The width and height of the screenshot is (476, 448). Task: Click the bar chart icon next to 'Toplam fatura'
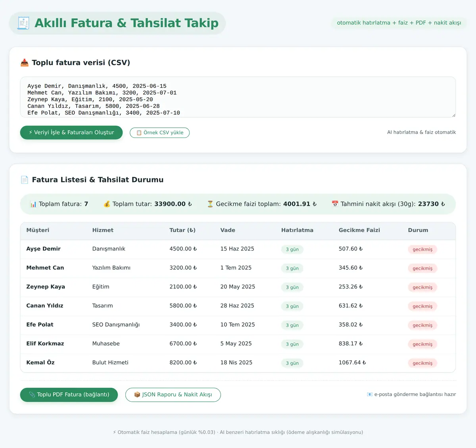point(33,204)
